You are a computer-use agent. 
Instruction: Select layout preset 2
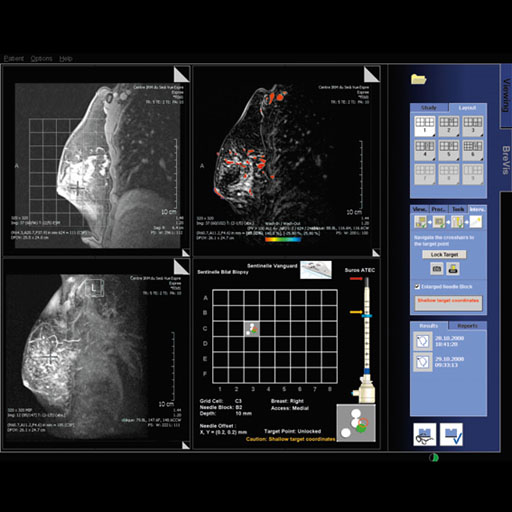click(x=449, y=126)
